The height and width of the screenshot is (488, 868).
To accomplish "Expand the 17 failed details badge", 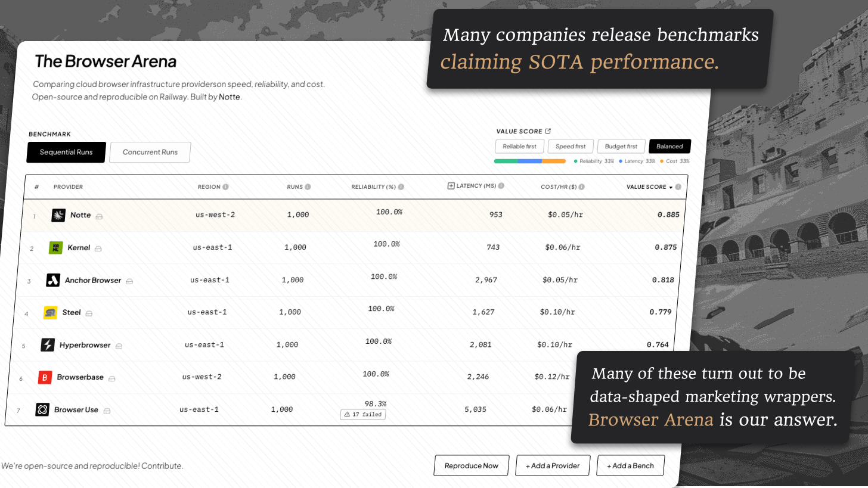I will pyautogui.click(x=363, y=414).
